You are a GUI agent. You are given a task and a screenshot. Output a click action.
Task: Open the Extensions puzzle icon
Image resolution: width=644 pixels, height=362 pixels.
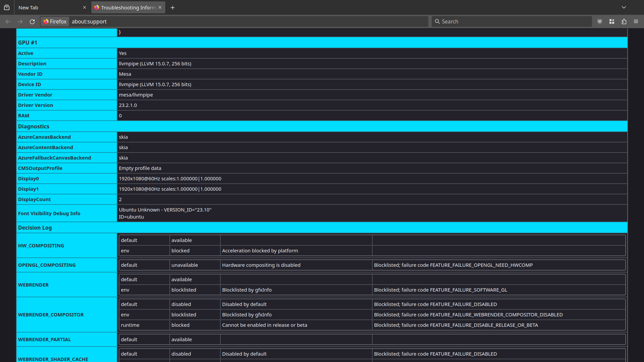point(624,21)
